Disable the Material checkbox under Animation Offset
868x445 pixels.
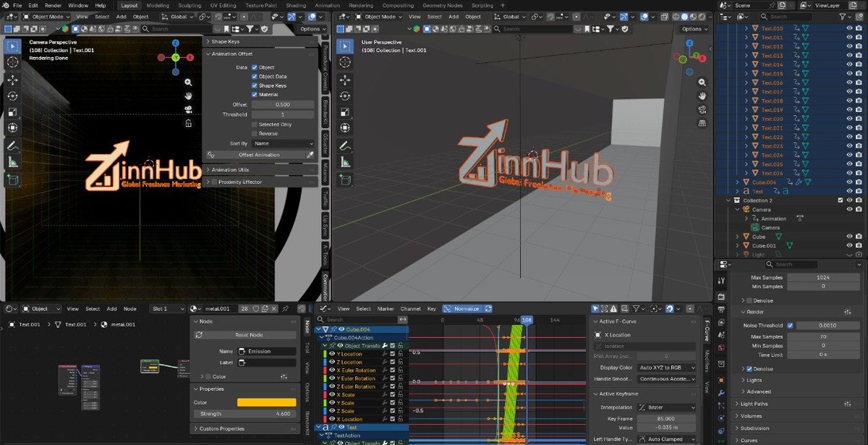coord(253,94)
